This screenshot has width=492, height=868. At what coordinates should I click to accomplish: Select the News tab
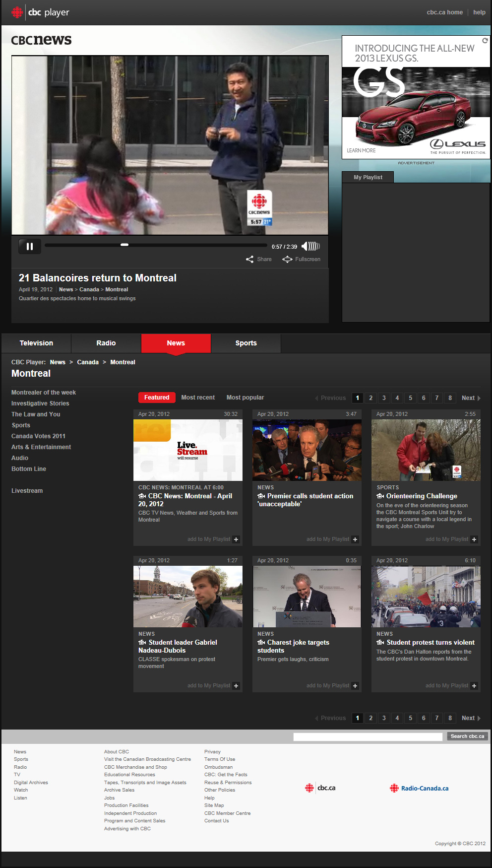pos(176,343)
